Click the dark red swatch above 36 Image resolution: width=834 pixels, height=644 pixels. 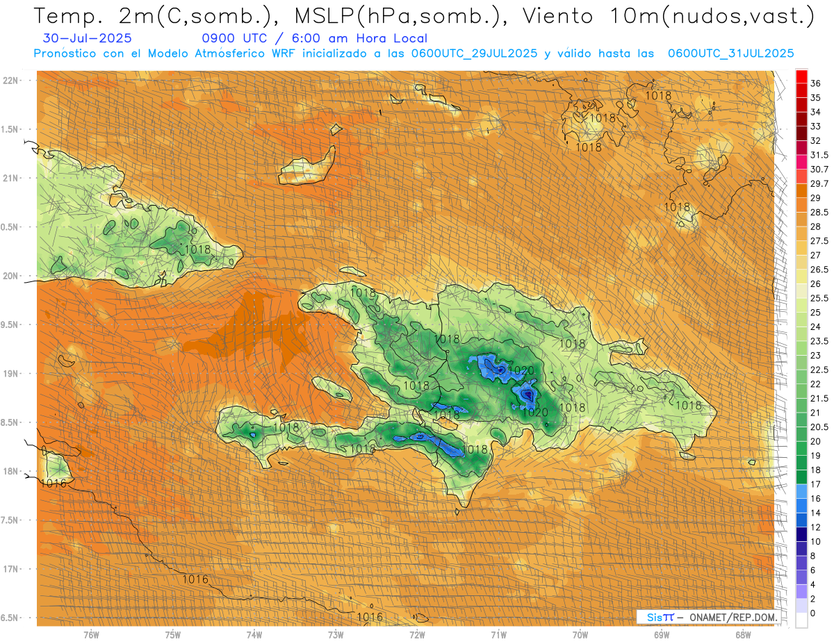tap(801, 76)
